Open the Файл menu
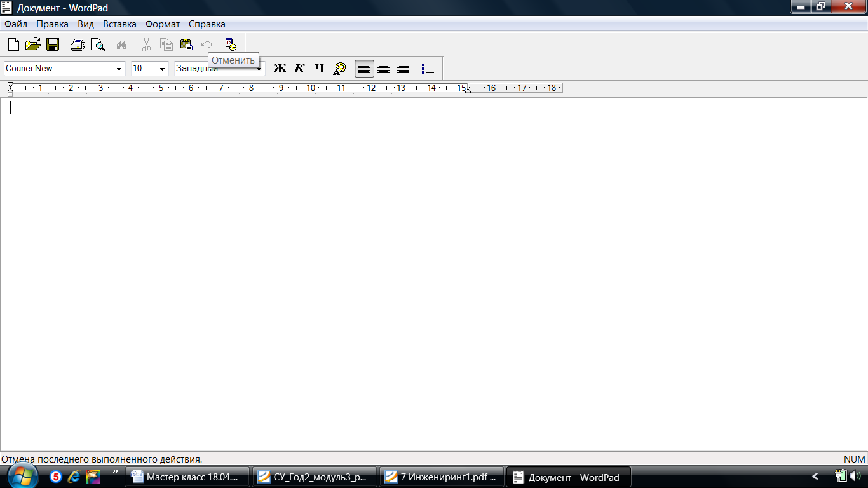Viewport: 868px width, 488px height. click(x=16, y=24)
